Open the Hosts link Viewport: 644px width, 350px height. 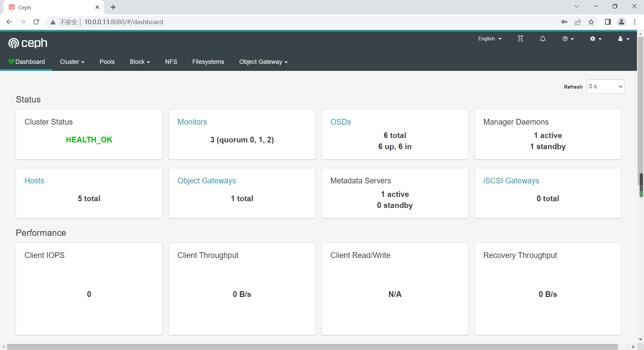pos(34,181)
